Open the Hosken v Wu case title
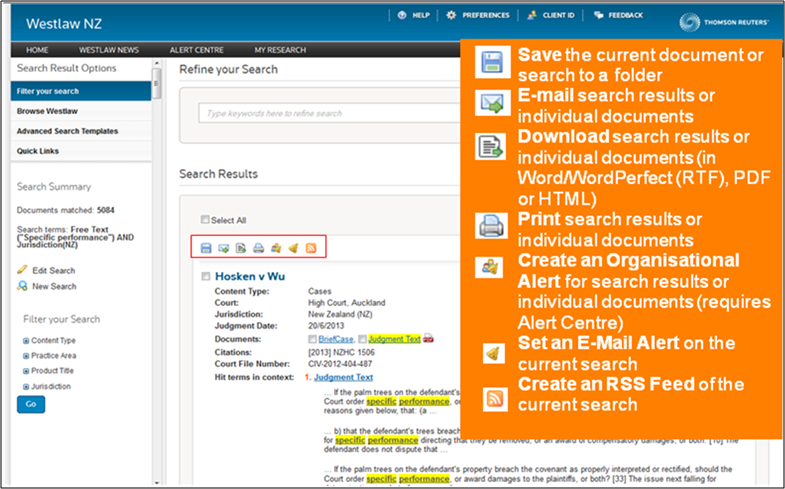The width and height of the screenshot is (785, 489). coord(250,276)
